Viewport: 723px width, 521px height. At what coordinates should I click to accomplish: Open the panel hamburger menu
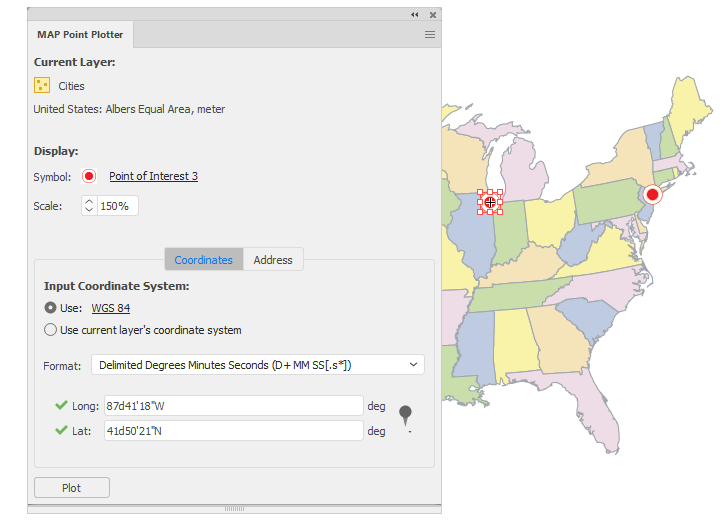[430, 35]
